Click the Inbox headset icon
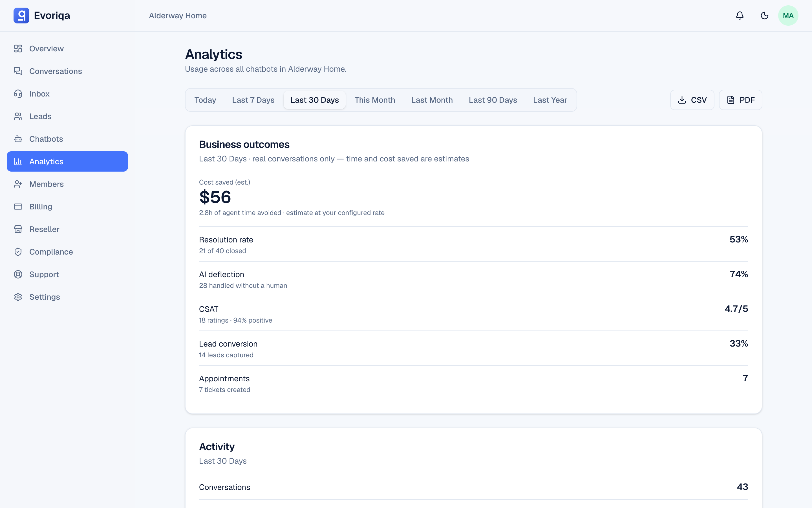 pyautogui.click(x=18, y=94)
